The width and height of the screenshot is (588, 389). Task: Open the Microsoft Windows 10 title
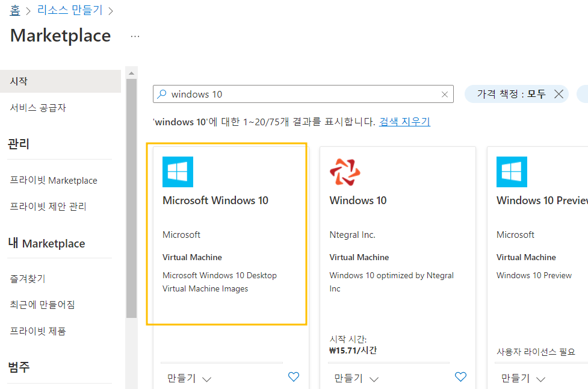[x=215, y=201]
